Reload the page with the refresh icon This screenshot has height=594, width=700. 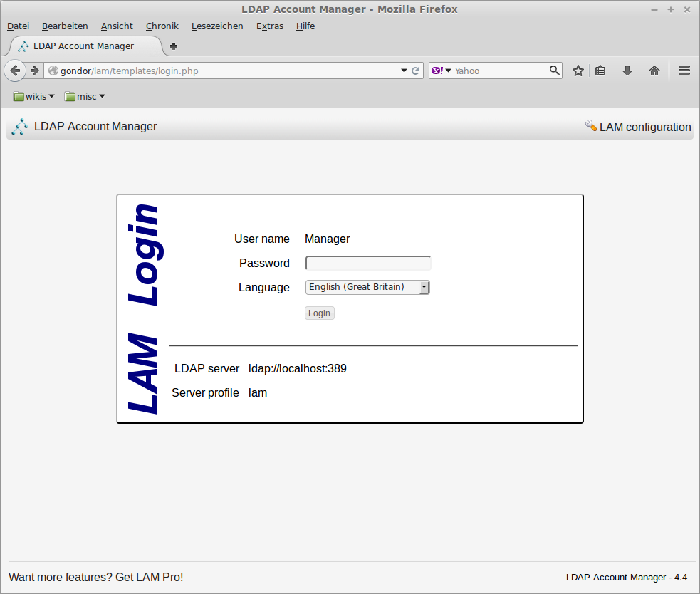[x=416, y=71]
